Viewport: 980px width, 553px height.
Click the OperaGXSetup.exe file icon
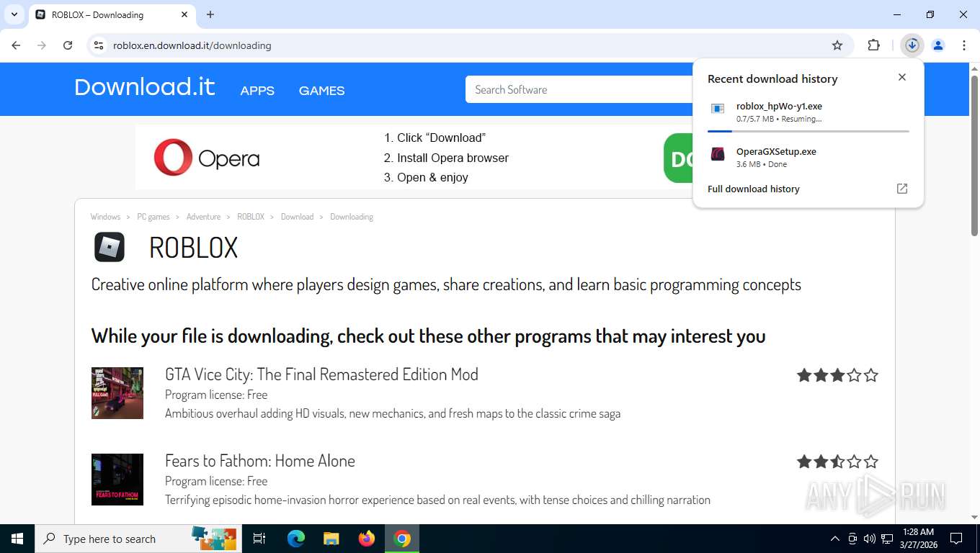(718, 154)
